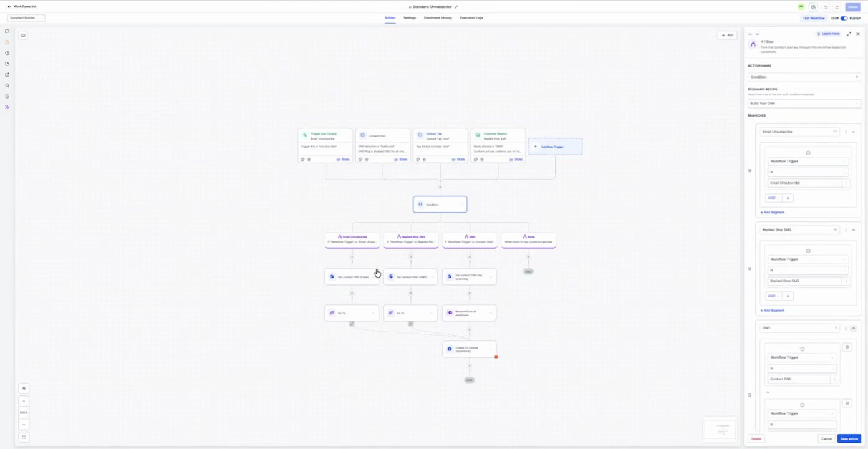Edit workflow name with pencil icon

(456, 7)
